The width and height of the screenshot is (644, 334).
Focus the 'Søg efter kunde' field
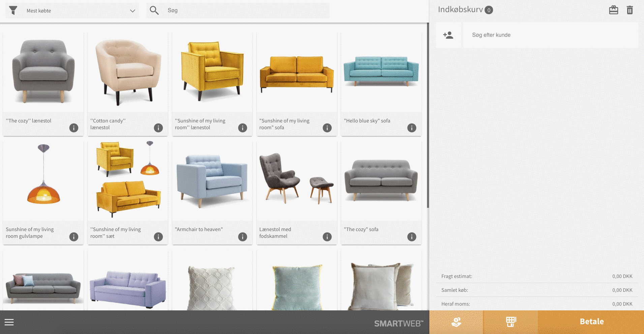(x=550, y=35)
